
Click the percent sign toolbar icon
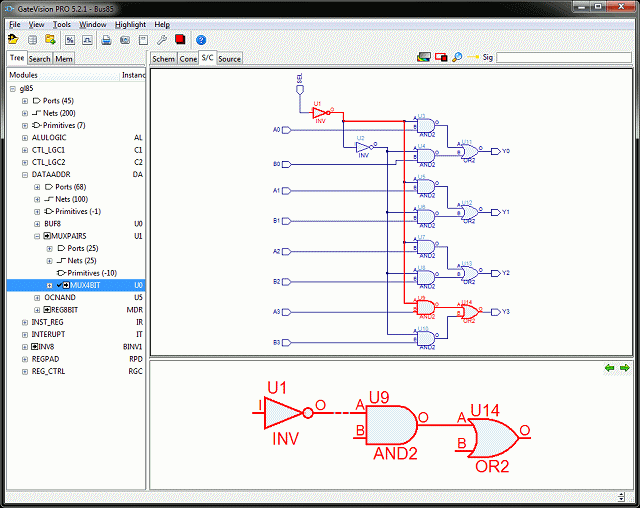click(70, 40)
